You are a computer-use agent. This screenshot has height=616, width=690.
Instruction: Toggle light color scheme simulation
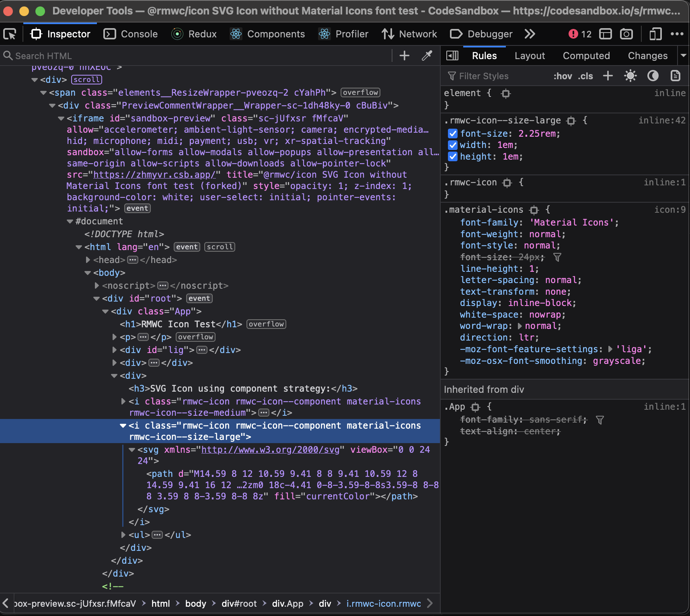(x=630, y=76)
